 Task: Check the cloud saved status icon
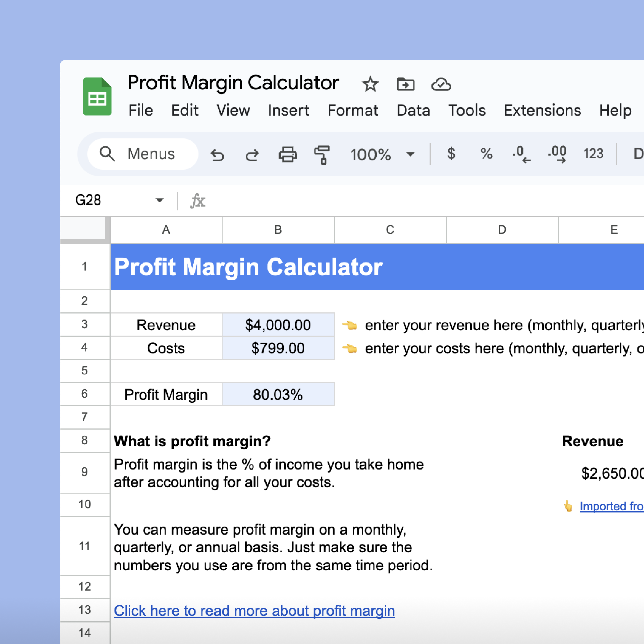click(441, 84)
